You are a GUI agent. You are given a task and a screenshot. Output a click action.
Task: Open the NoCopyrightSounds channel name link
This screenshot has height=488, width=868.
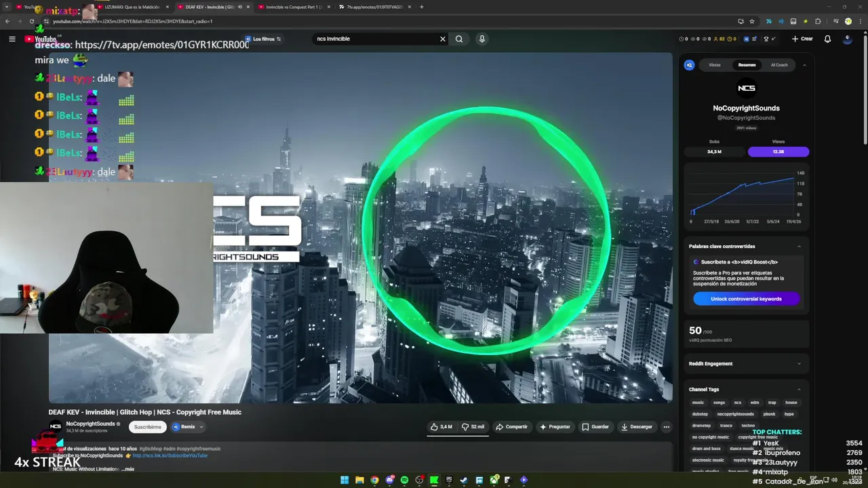click(90, 424)
